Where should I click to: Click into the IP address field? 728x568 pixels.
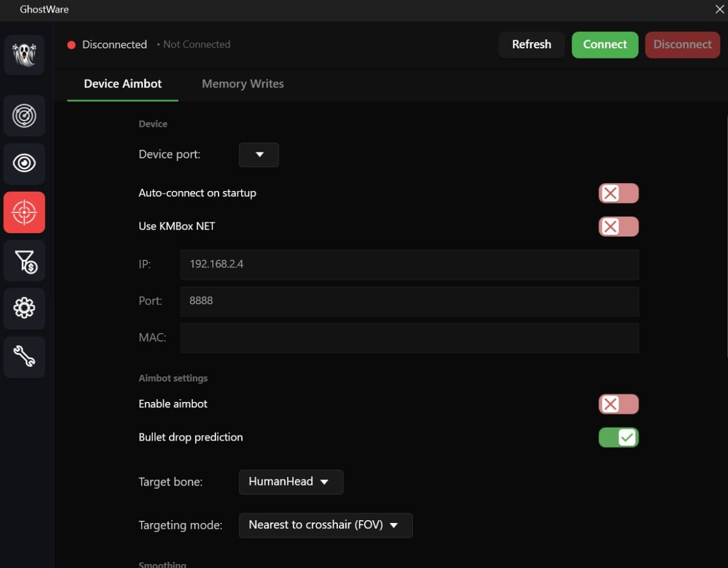coord(409,264)
